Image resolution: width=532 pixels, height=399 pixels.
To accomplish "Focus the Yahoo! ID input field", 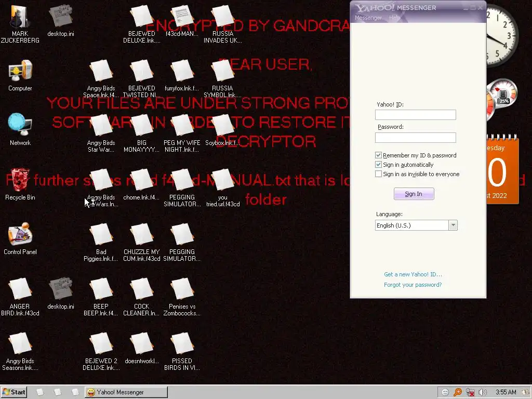I will [x=415, y=115].
